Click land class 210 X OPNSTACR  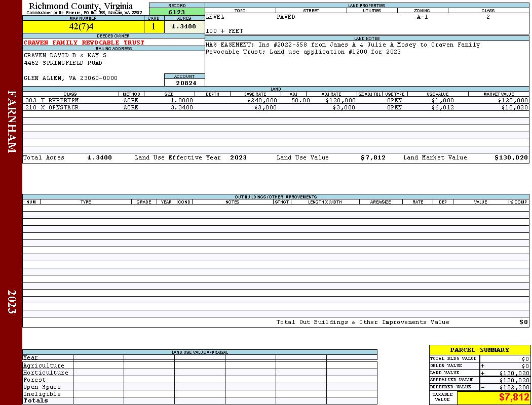[x=52, y=107]
